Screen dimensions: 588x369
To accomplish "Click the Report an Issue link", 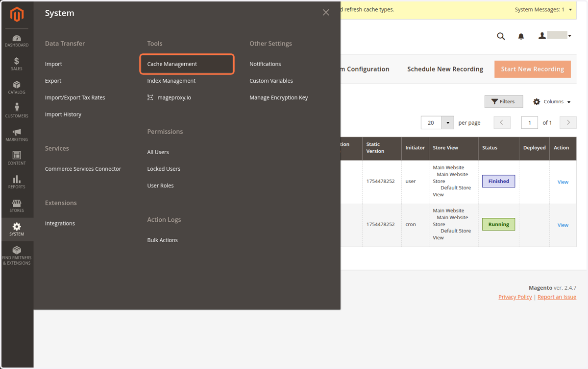I will [x=557, y=297].
